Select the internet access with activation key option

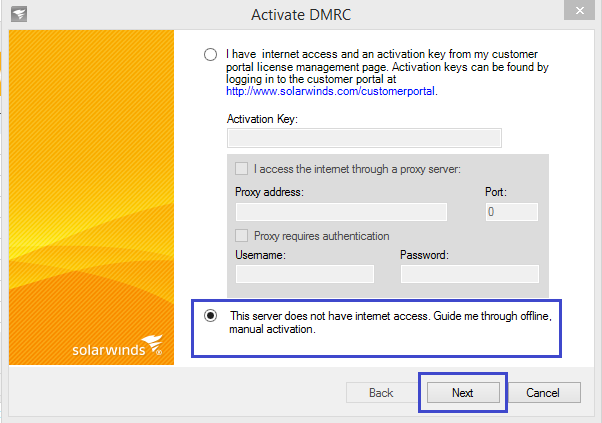[210, 55]
